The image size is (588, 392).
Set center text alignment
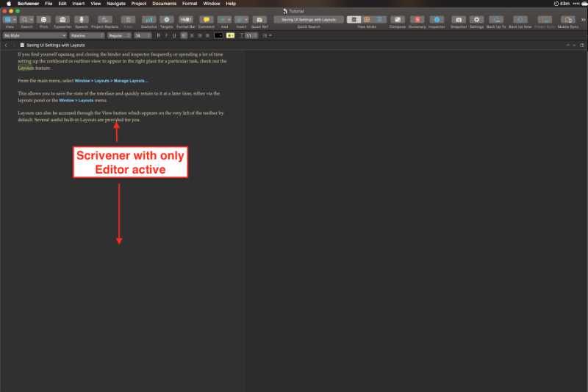(x=192, y=35)
